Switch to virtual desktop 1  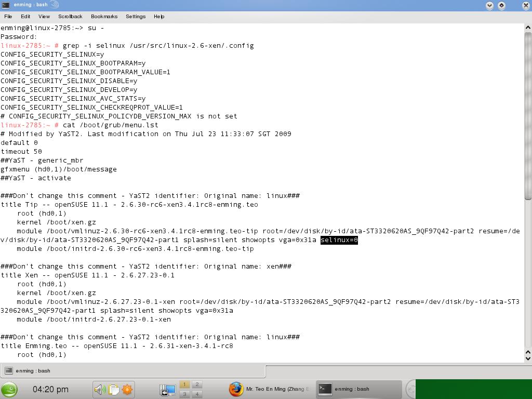(184, 384)
